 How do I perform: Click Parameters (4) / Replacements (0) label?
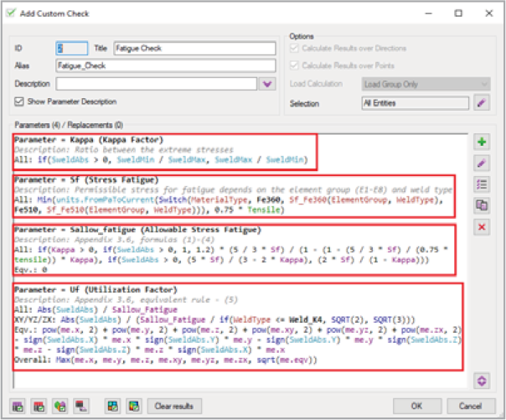pos(69,125)
